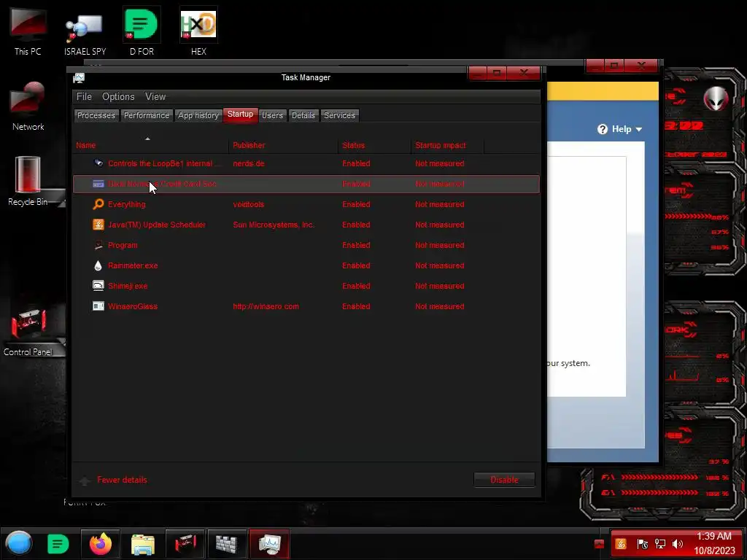The height and width of the screenshot is (560, 747).
Task: Open the View menu
Action: [155, 97]
